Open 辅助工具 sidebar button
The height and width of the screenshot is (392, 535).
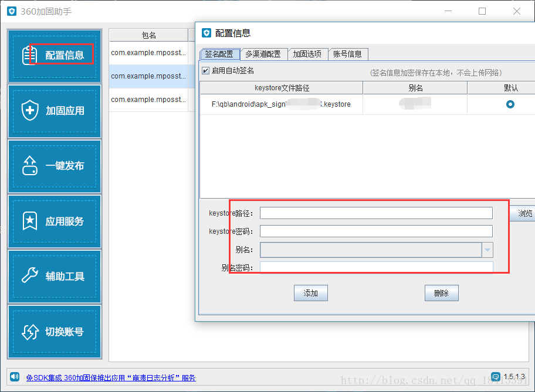(55, 277)
